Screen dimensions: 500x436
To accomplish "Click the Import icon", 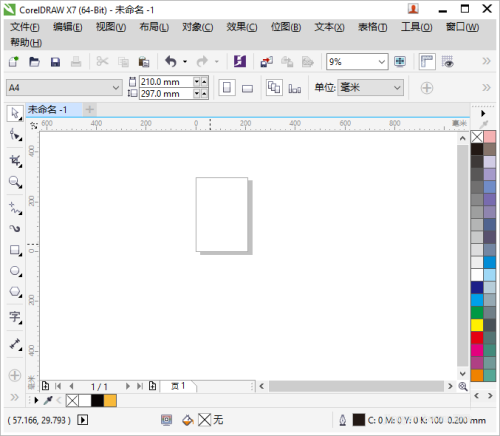I will [266, 62].
